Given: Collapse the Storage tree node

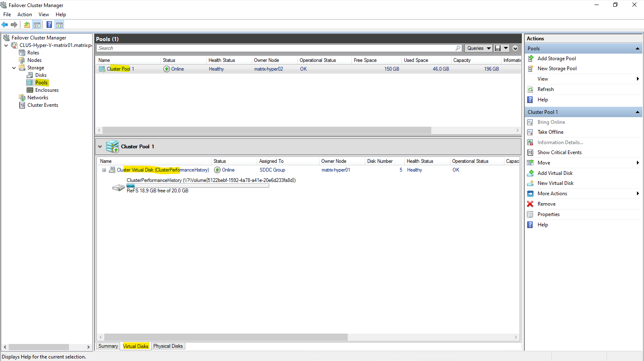Looking at the screenshot, I should pyautogui.click(x=14, y=68).
